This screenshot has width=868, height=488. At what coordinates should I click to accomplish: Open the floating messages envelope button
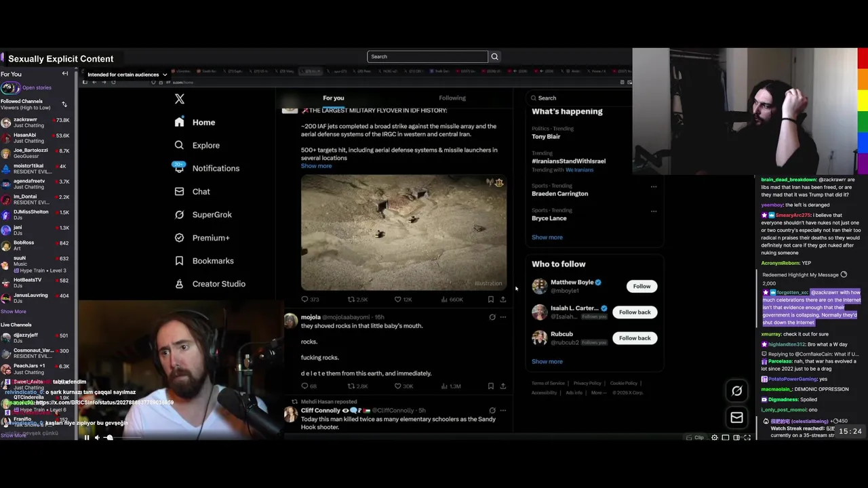[737, 418]
